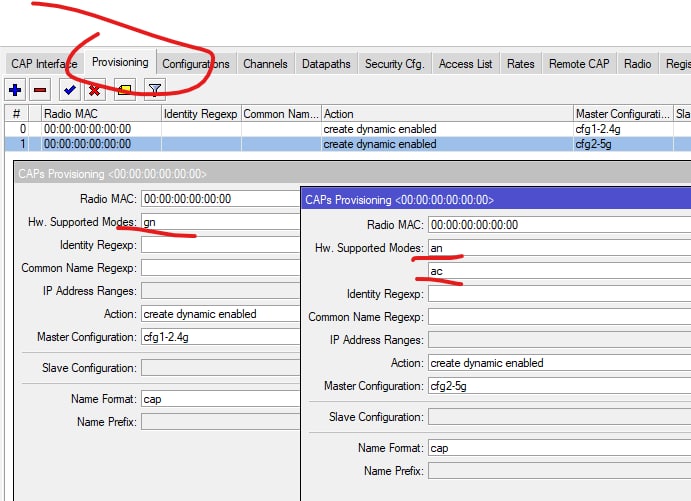Click IP Address Ranges field in front window
691x501 pixels.
[x=559, y=340]
